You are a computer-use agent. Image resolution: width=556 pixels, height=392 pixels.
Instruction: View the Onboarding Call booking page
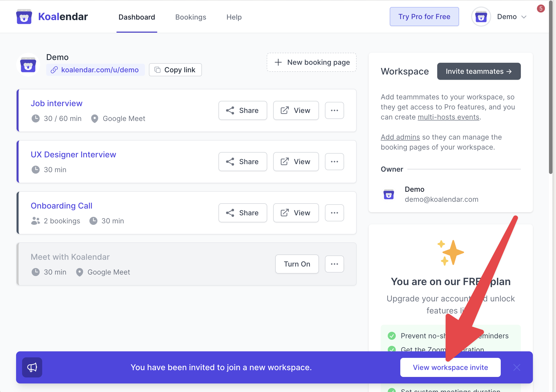click(296, 213)
